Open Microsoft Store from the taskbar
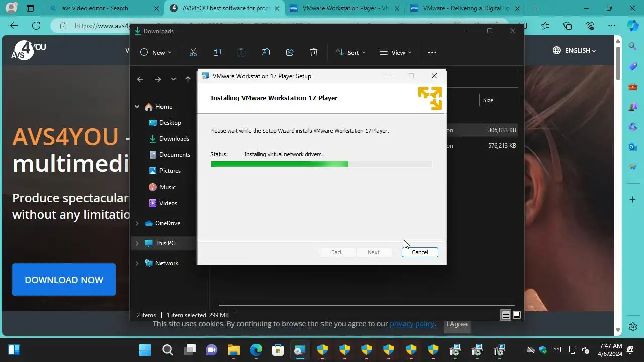 coord(278,350)
